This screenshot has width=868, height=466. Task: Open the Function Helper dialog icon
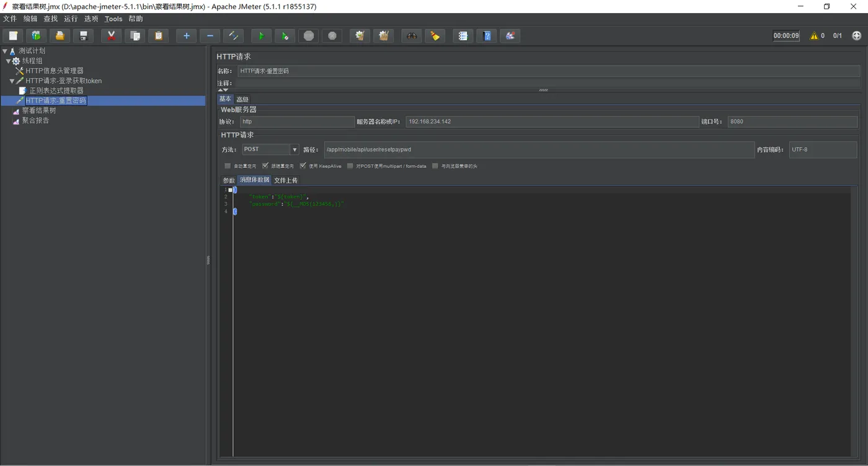coord(463,36)
